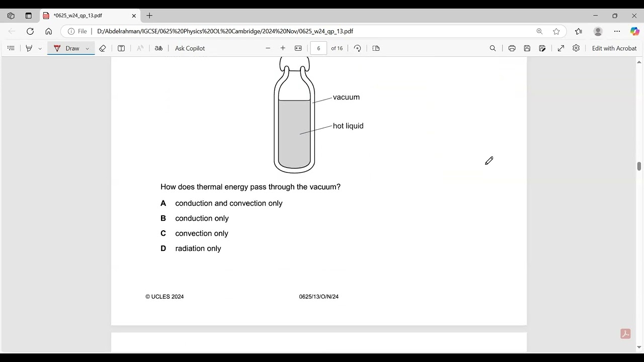The width and height of the screenshot is (644, 362).
Task: Click the Save As icon
Action: coord(542,48)
